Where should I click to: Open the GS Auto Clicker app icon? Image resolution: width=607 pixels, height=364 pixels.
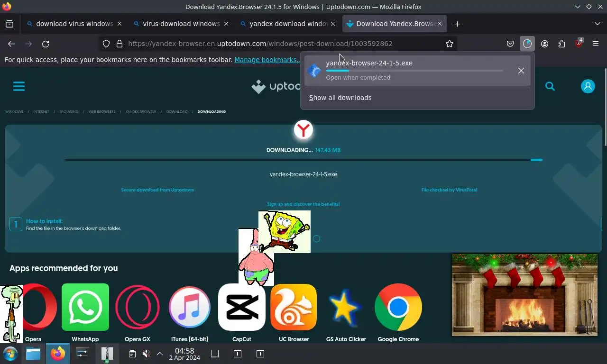coord(346,307)
